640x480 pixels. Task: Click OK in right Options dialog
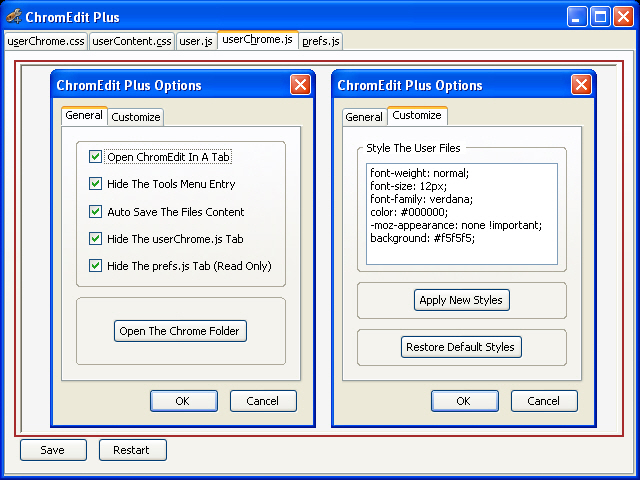coord(464,401)
